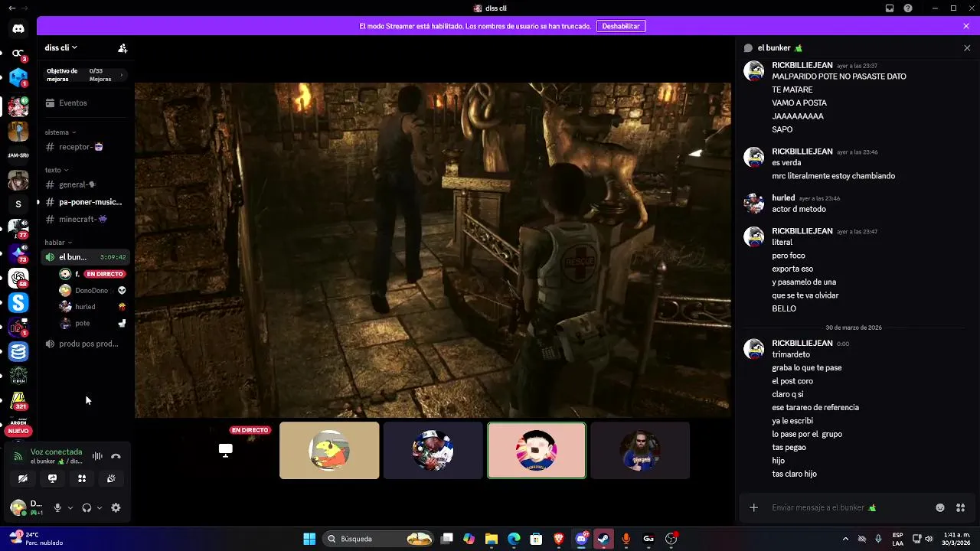
Task: Close the el bunker chat panel
Action: tap(967, 47)
